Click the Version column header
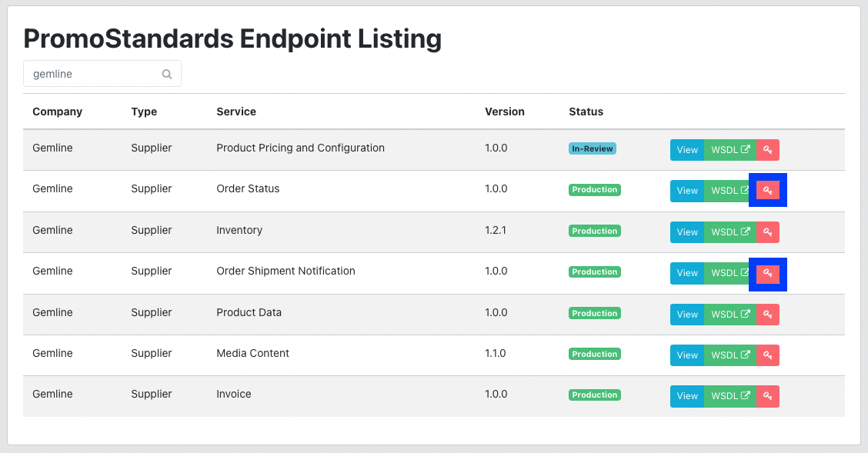 [x=504, y=112]
